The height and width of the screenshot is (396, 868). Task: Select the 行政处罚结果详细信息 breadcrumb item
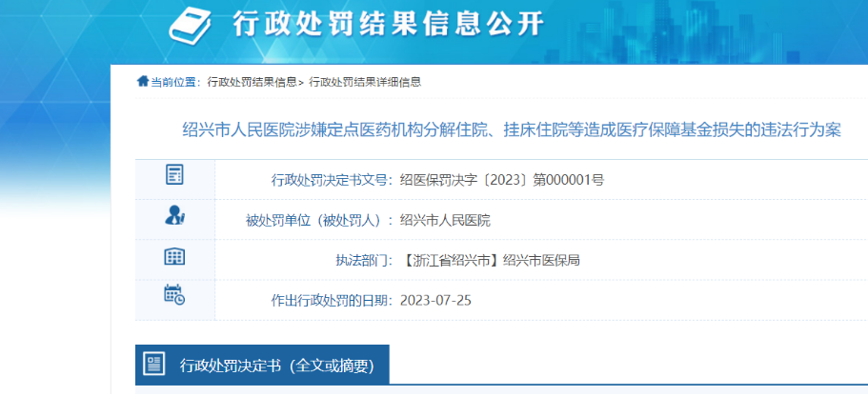[x=364, y=82]
